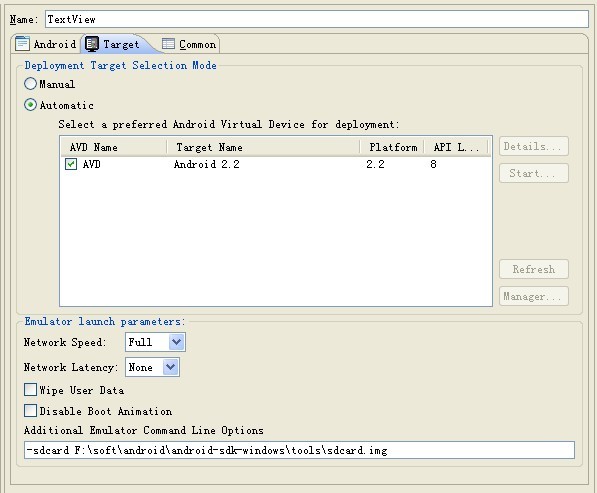Click the Common tab table icon

[168, 44]
